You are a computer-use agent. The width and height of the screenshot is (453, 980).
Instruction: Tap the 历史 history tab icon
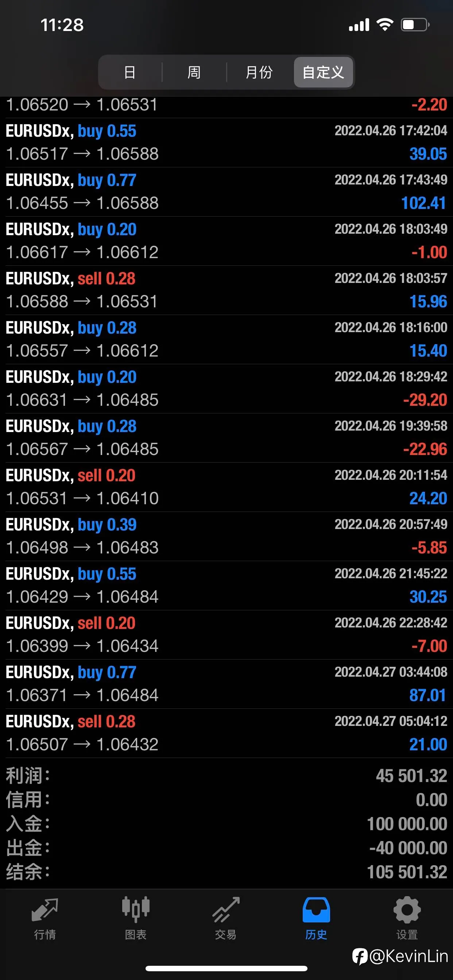point(316,910)
